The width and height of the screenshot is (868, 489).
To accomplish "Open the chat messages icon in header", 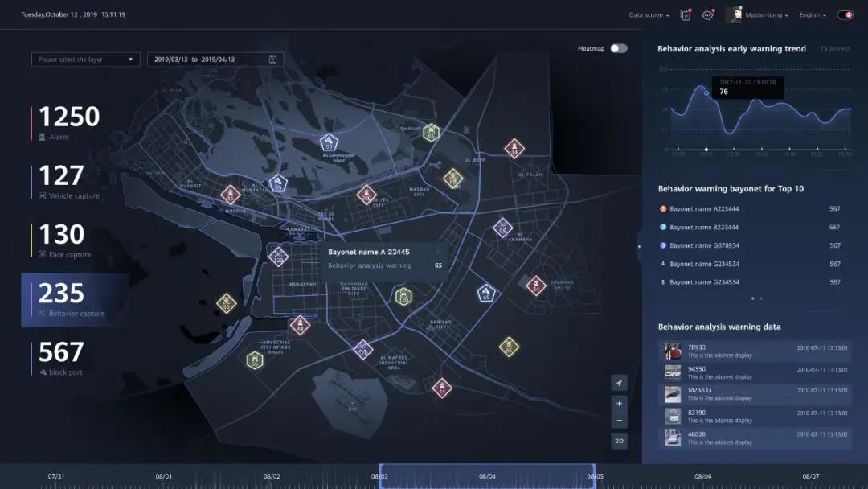I will 708,14.
